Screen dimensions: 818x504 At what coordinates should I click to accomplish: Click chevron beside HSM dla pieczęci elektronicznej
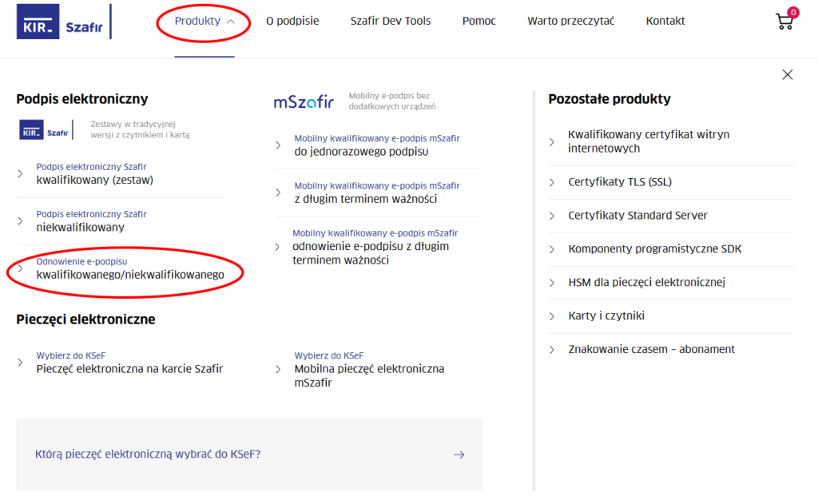552,283
